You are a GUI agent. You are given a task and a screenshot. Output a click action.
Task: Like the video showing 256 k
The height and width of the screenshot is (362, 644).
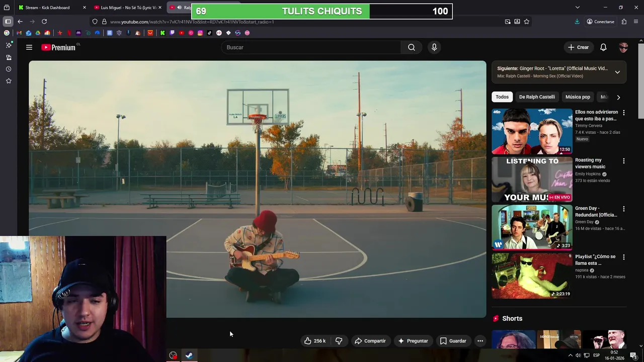tap(315, 341)
